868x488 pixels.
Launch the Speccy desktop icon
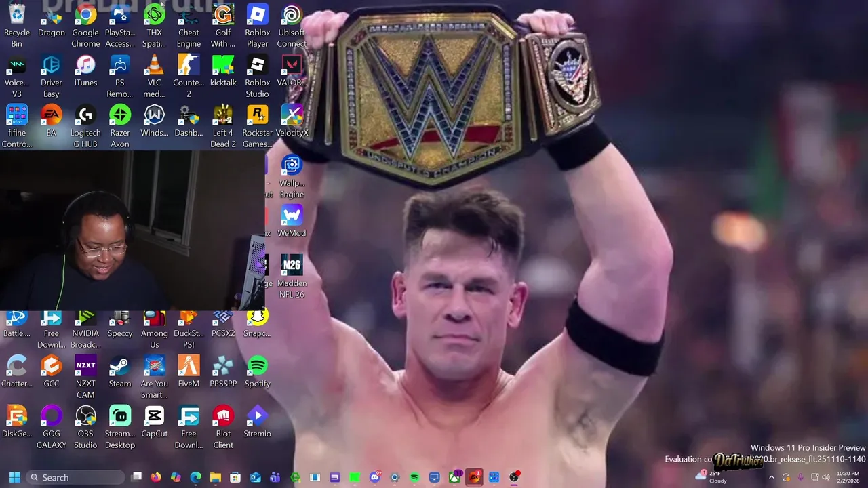[x=120, y=323]
